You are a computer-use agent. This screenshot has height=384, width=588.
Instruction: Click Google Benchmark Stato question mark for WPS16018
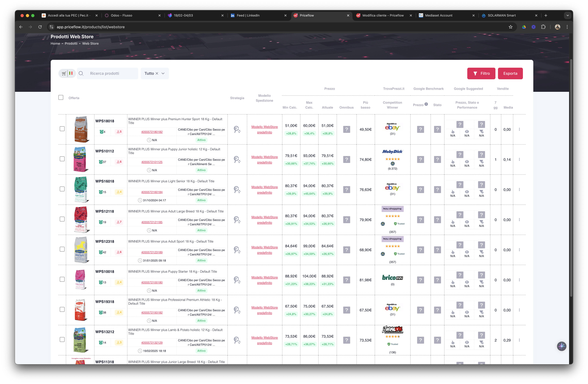click(x=437, y=189)
